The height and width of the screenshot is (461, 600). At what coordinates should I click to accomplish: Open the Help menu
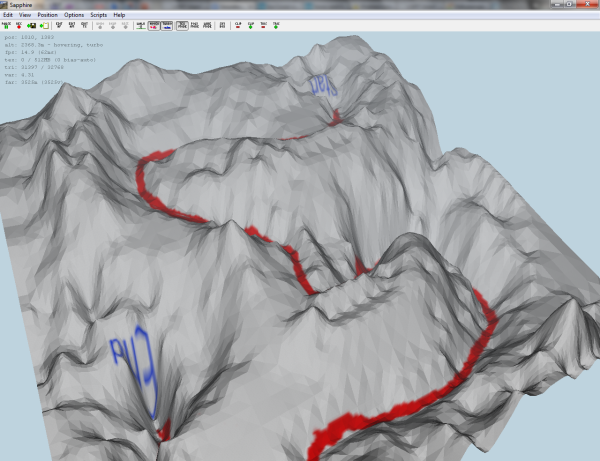click(x=119, y=15)
